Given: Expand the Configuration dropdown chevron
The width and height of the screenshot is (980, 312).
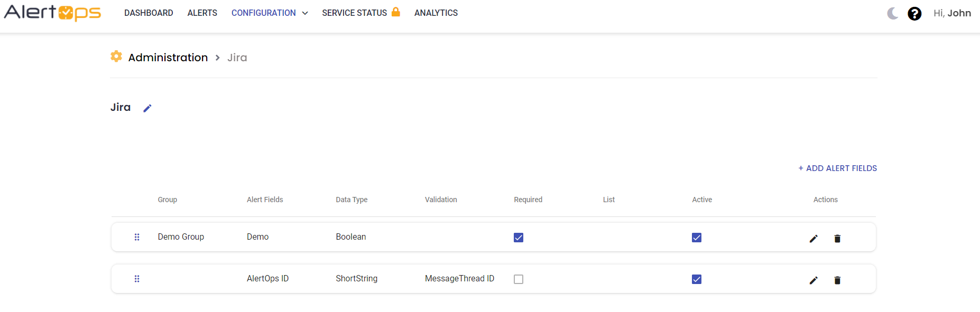Looking at the screenshot, I should [x=305, y=13].
